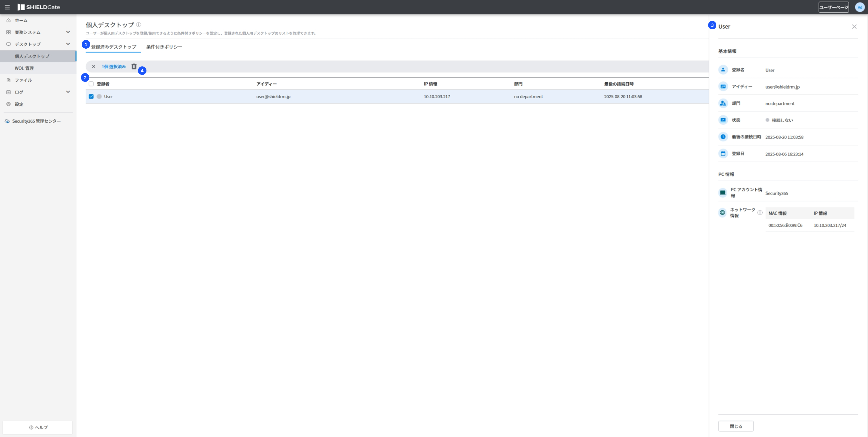Screen dimensions: 868x437
Task: Click Security365 PC account value
Action: [776, 193]
